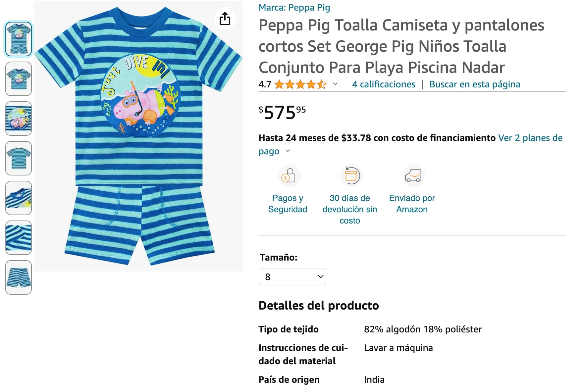The height and width of the screenshot is (392, 583).
Task: Select the fourth thumbnail of shirt back
Action: click(19, 158)
